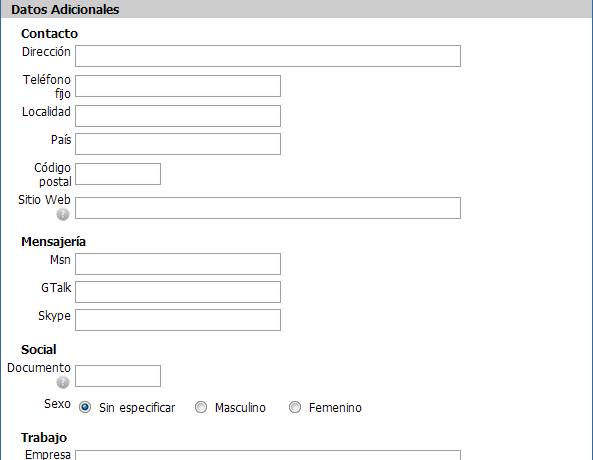
Task: Click the Teléfono fijo text box
Action: coord(178,86)
